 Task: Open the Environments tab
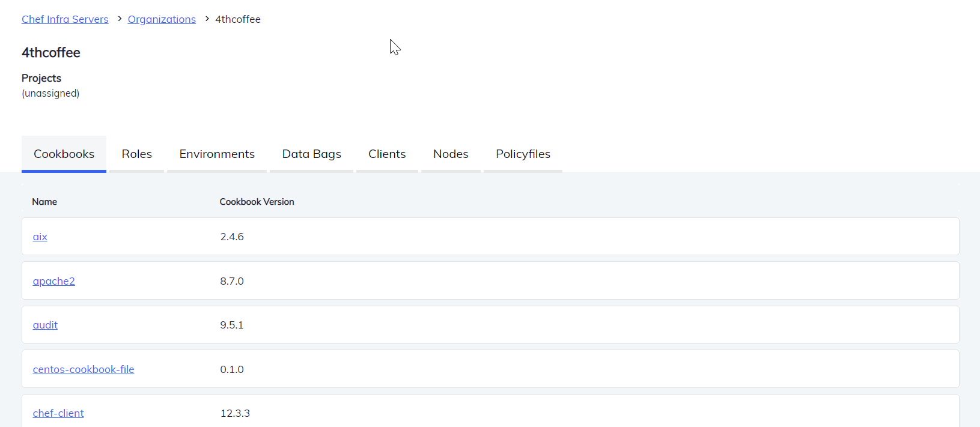(217, 154)
